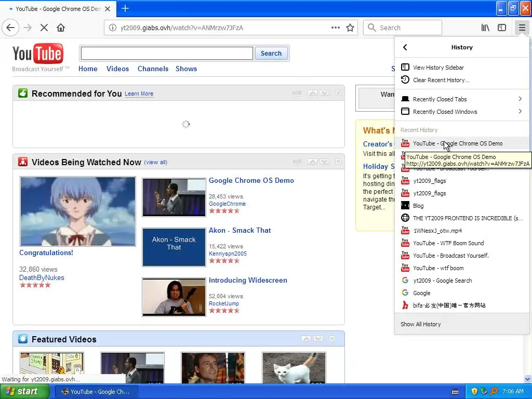
Task: Open history entry YouTube - WTF Boom Sound
Action: [462, 243]
